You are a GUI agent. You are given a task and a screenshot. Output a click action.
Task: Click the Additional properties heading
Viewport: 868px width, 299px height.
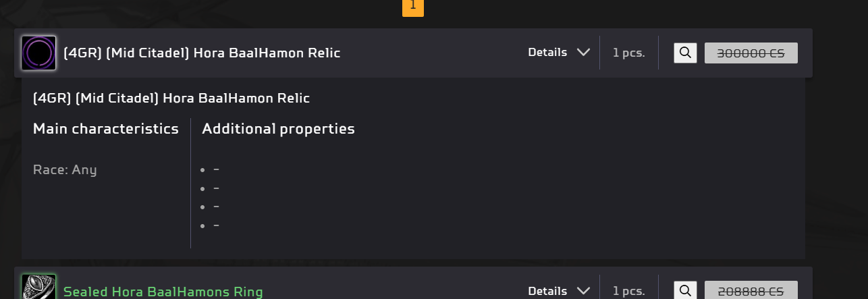[x=278, y=129]
